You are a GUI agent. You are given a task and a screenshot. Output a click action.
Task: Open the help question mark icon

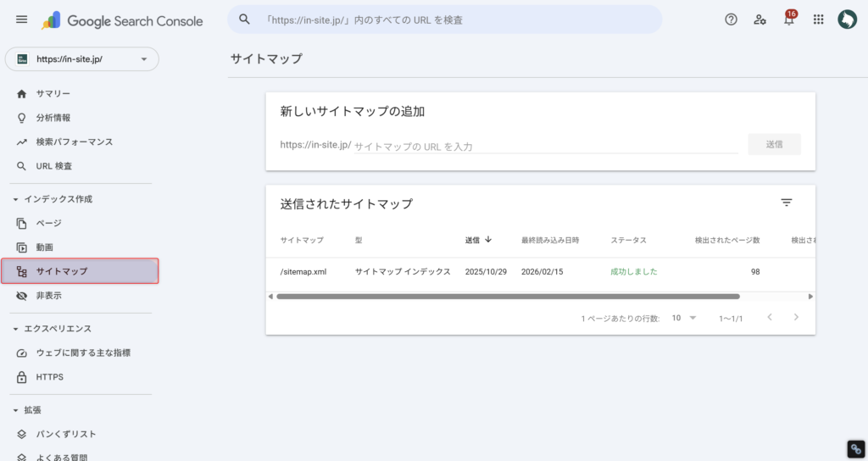pyautogui.click(x=731, y=19)
